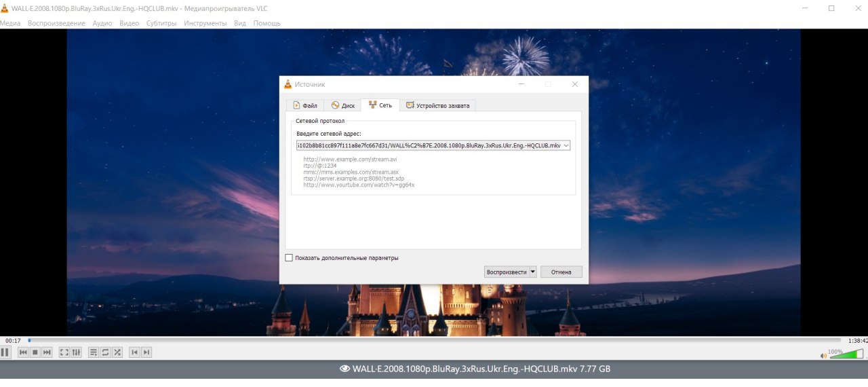Minimize the Источник dialog
This screenshot has width=868, height=387.
pyautogui.click(x=522, y=84)
